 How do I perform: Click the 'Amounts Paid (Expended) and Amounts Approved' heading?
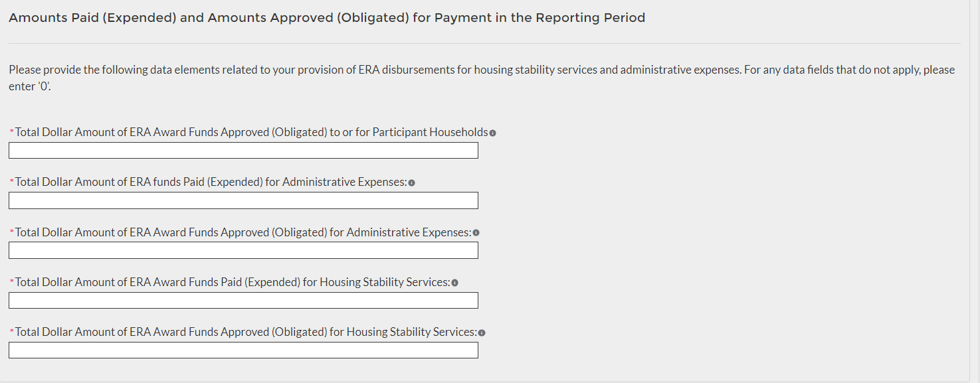coord(326,18)
